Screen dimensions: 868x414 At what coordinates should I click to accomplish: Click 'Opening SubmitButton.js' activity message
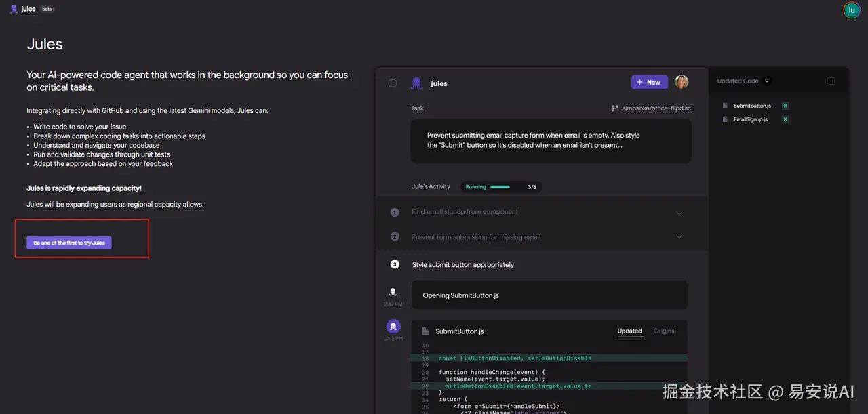click(x=550, y=295)
